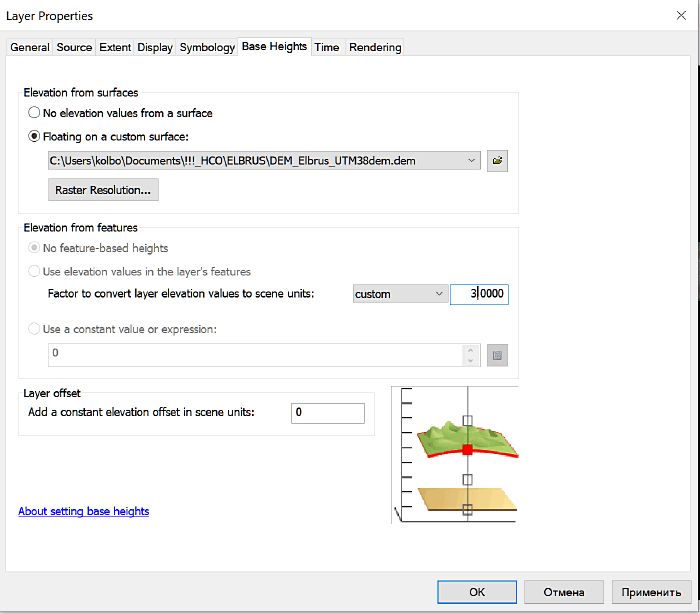Open the custom conversion factor dropdown
This screenshot has width=700, height=614.
coord(438,294)
